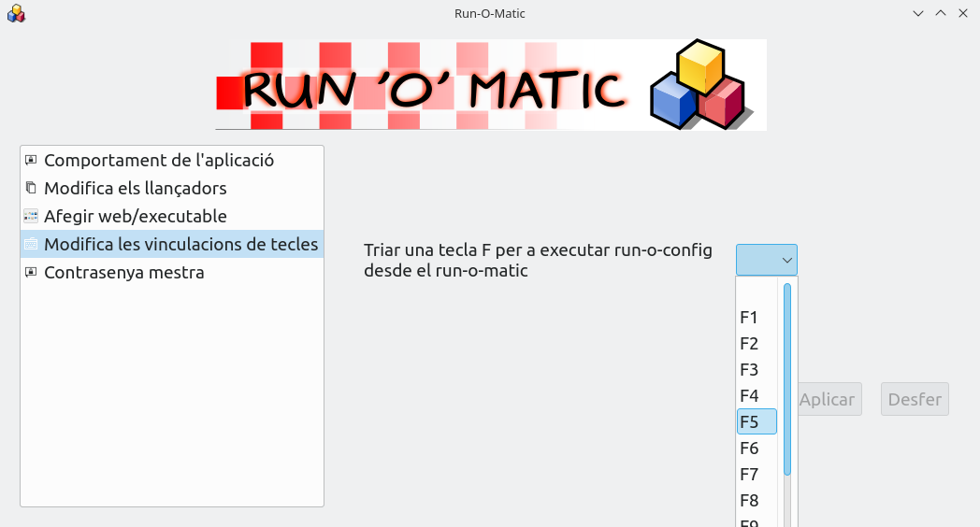Choose F1 from the dropdown list
Image resolution: width=980 pixels, height=527 pixels.
[757, 317]
